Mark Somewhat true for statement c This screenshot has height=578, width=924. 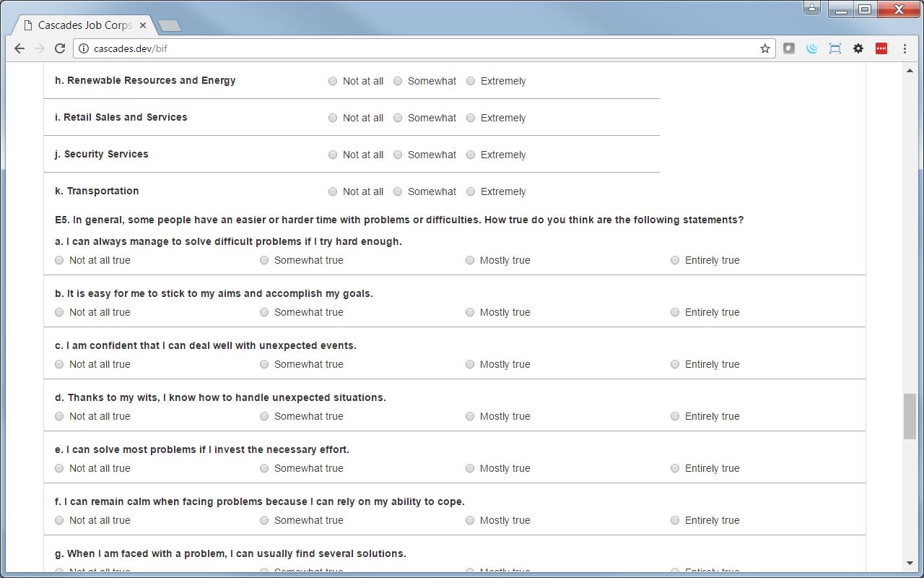click(264, 364)
